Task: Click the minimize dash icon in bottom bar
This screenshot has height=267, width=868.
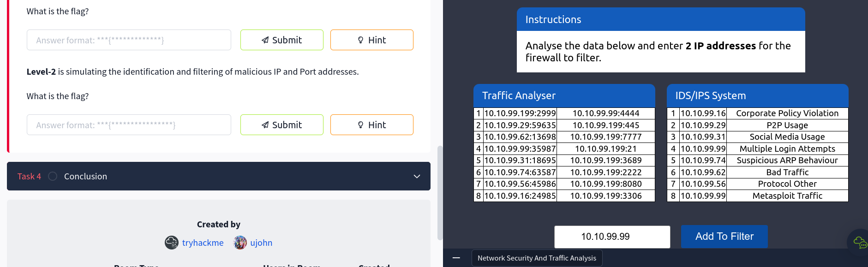Action: click(456, 258)
